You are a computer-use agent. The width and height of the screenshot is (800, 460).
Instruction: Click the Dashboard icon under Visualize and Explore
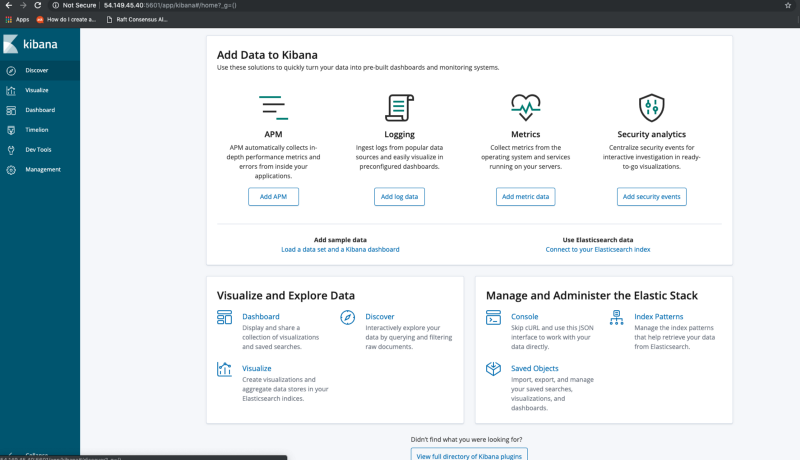click(x=224, y=317)
